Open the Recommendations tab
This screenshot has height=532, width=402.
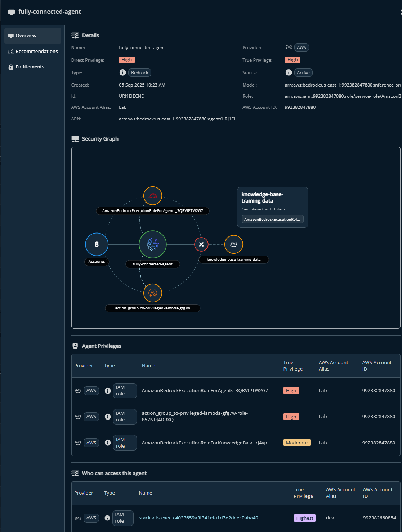coord(32,52)
